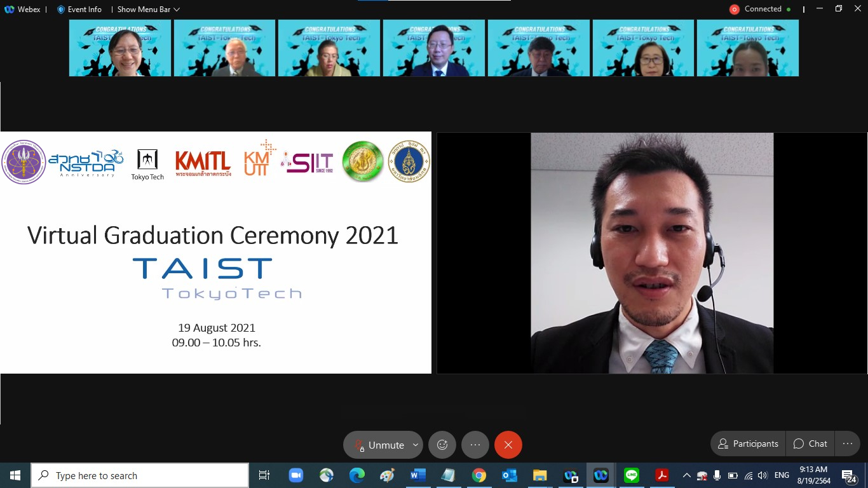Open panel options next to Chat

click(847, 444)
